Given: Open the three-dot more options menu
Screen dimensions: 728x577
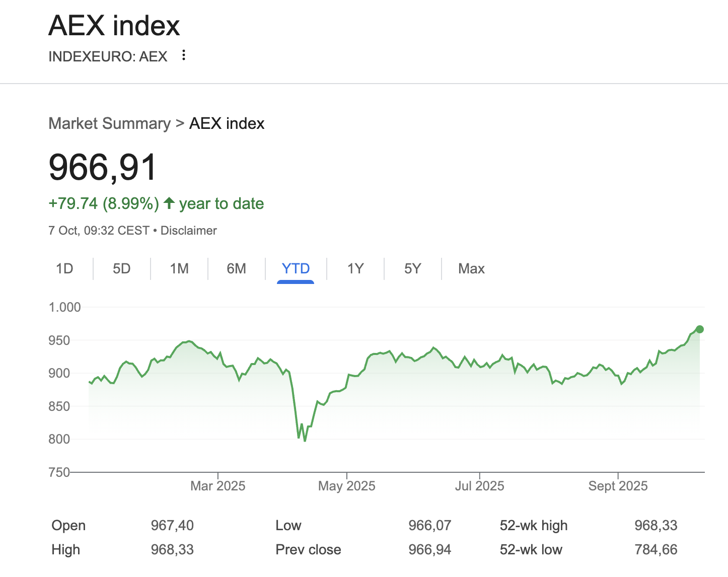Looking at the screenshot, I should [x=184, y=55].
